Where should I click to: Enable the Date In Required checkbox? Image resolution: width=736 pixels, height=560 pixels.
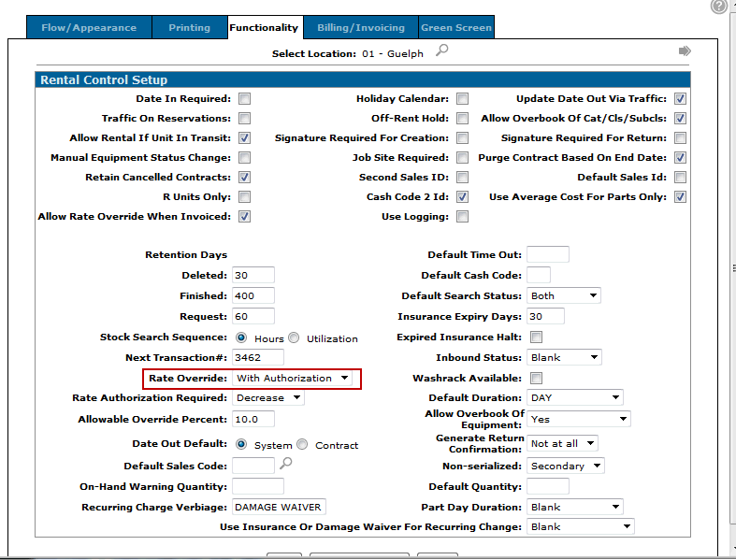244,99
